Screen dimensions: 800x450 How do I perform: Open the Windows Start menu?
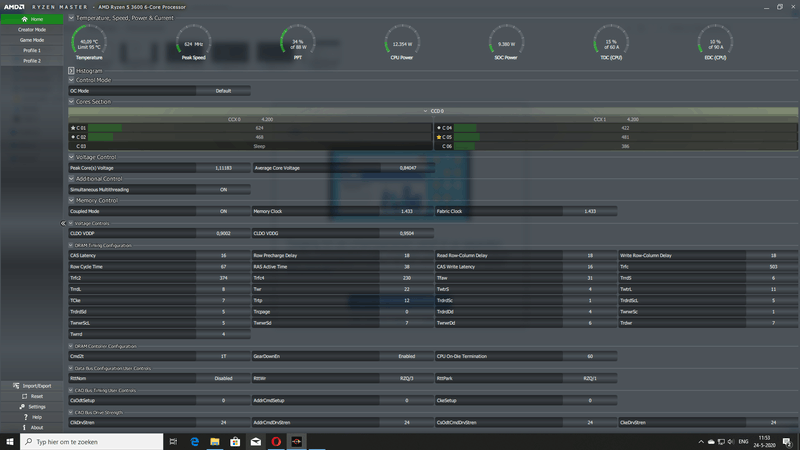pos(10,442)
